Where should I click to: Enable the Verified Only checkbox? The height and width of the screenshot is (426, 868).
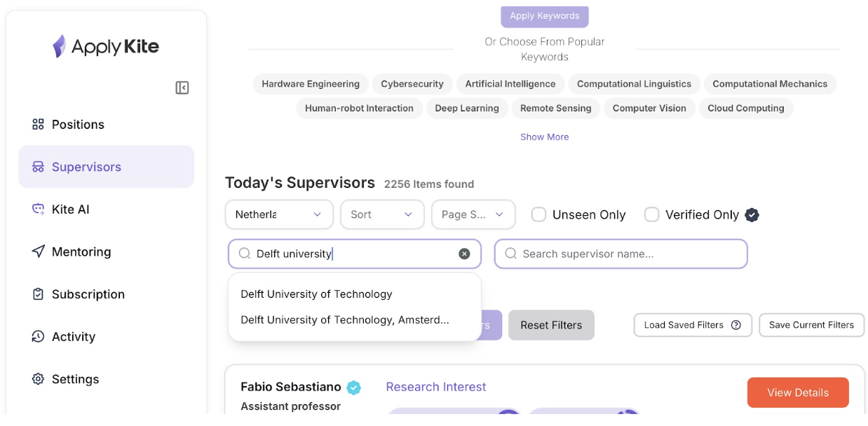(x=652, y=214)
